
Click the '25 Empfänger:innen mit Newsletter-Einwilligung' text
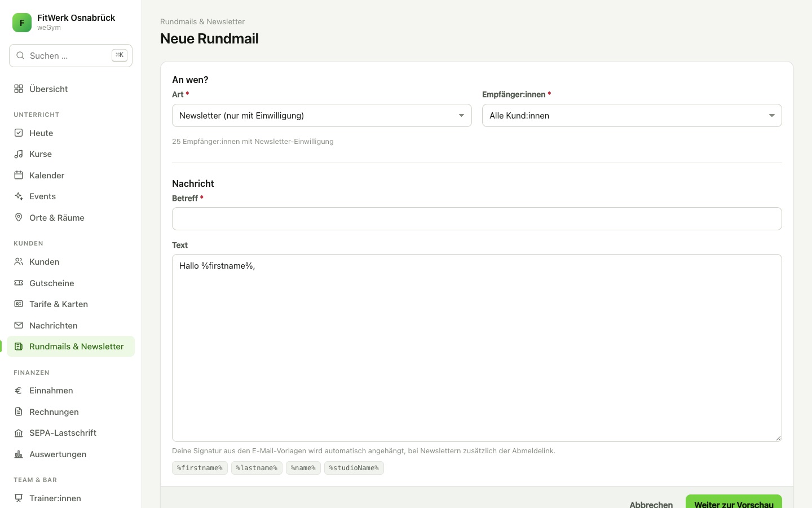click(253, 142)
